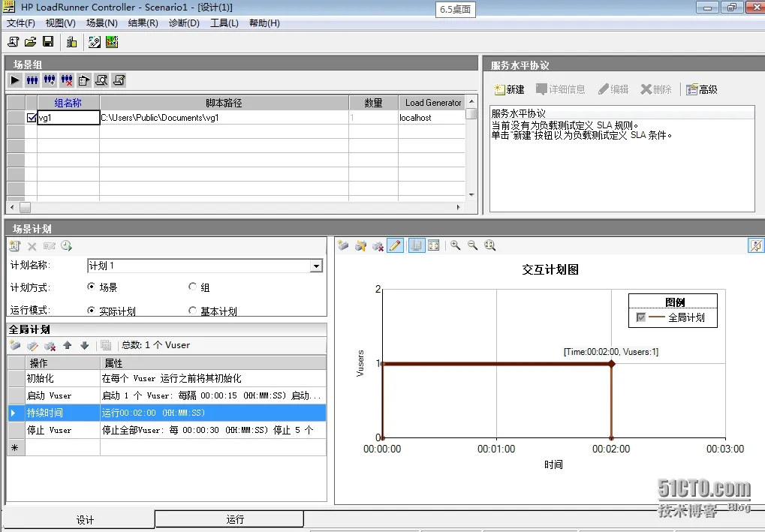Toggle the show selected group icon in the graph toolbar
The image size is (765, 532).
[x=416, y=245]
